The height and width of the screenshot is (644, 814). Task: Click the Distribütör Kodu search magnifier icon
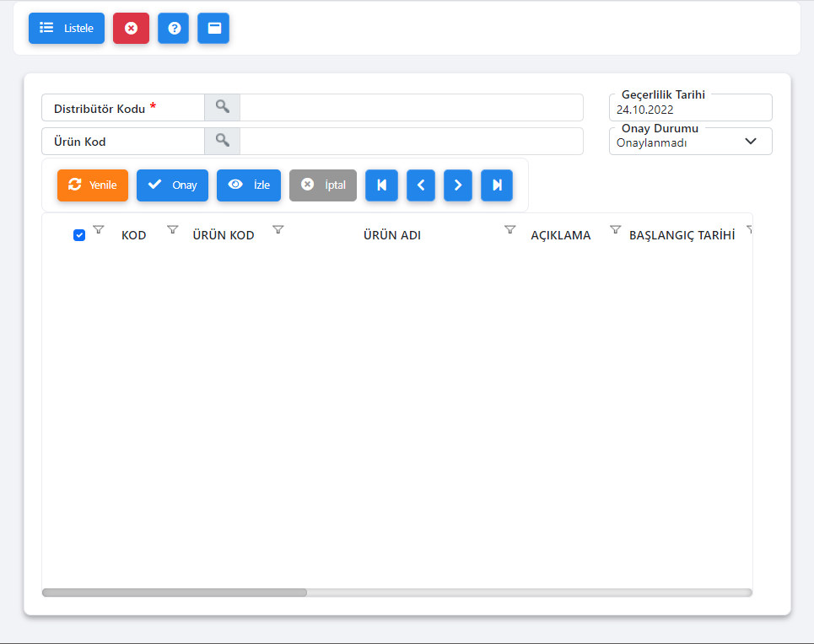[222, 107]
